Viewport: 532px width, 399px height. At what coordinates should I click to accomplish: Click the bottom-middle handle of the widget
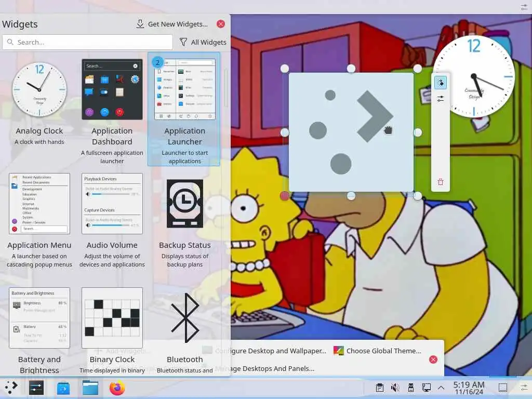point(351,196)
